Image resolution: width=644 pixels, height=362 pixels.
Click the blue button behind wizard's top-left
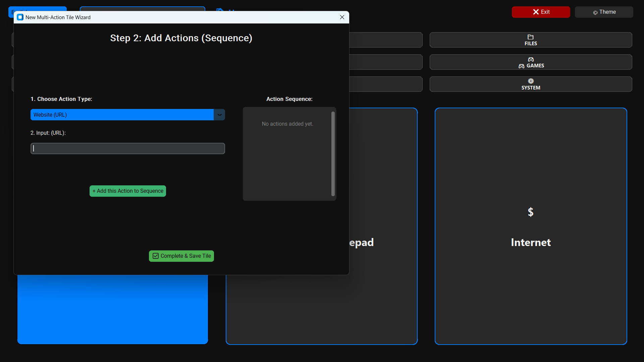[37, 9]
